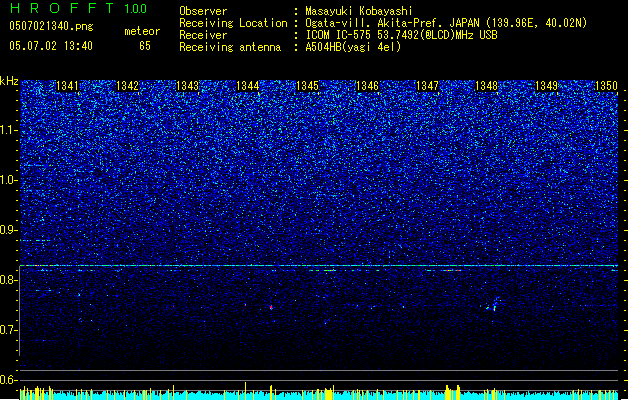Click the date stamp 05.07.02 13:40
The image size is (629, 400).
[51, 46]
